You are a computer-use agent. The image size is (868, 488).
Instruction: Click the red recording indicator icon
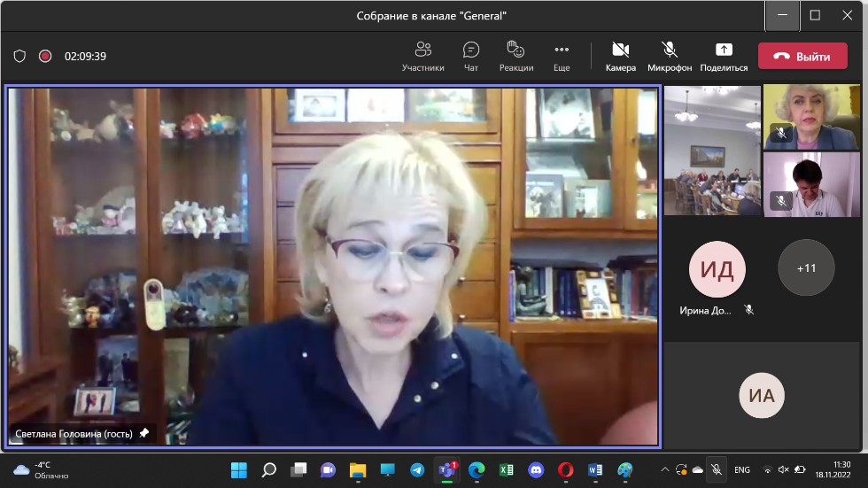point(45,56)
